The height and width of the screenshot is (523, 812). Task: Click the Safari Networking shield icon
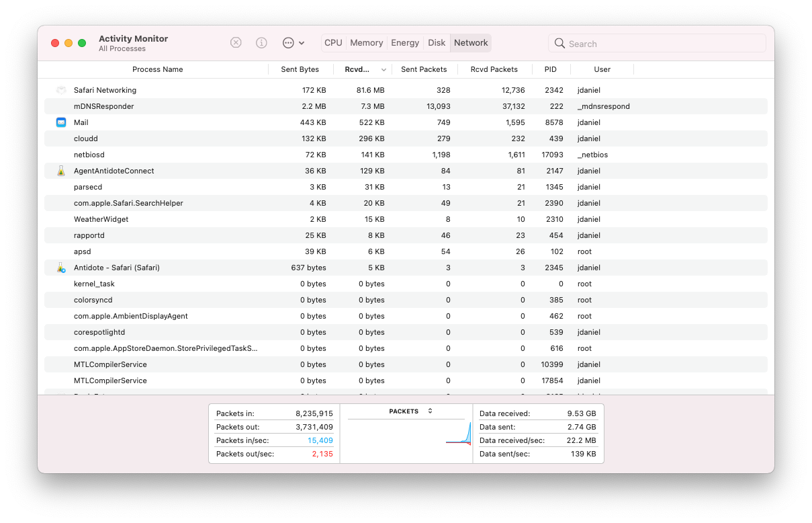tap(61, 90)
